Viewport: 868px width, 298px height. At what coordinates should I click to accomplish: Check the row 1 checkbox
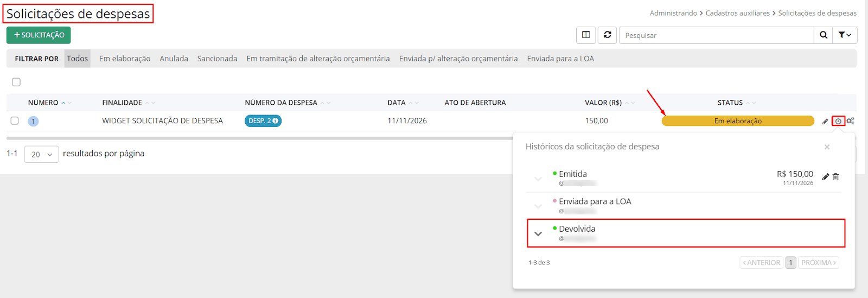coord(15,121)
